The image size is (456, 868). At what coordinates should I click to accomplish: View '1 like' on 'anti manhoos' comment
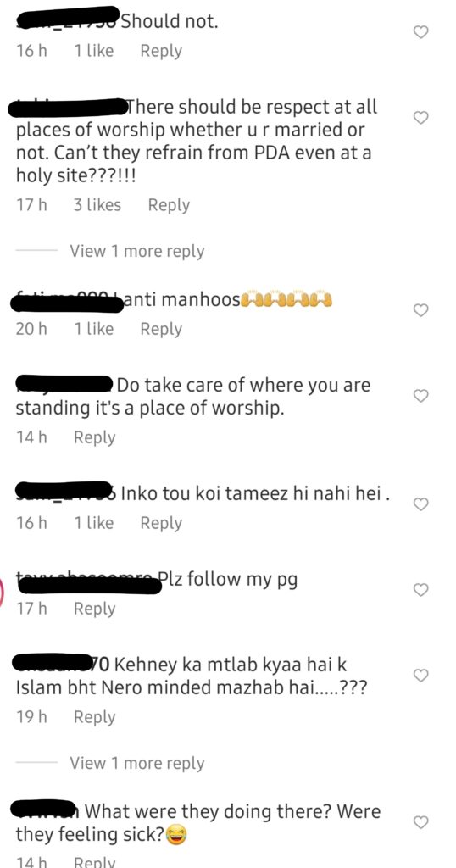(93, 329)
